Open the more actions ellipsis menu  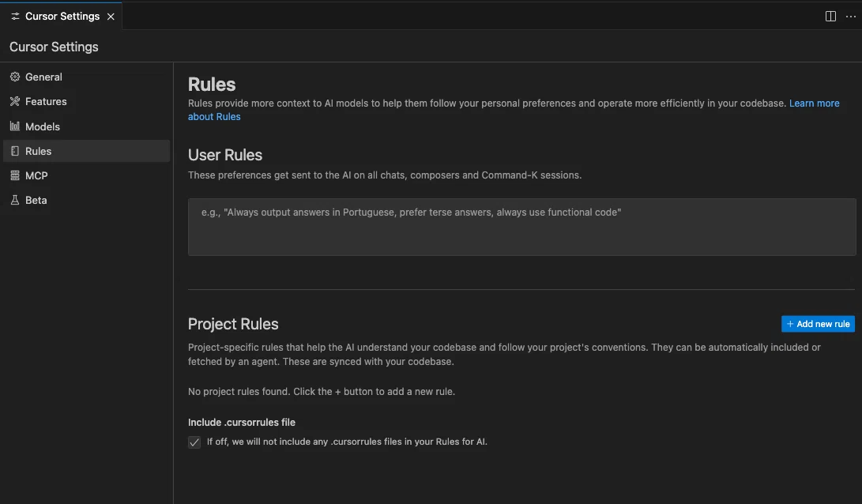[850, 17]
